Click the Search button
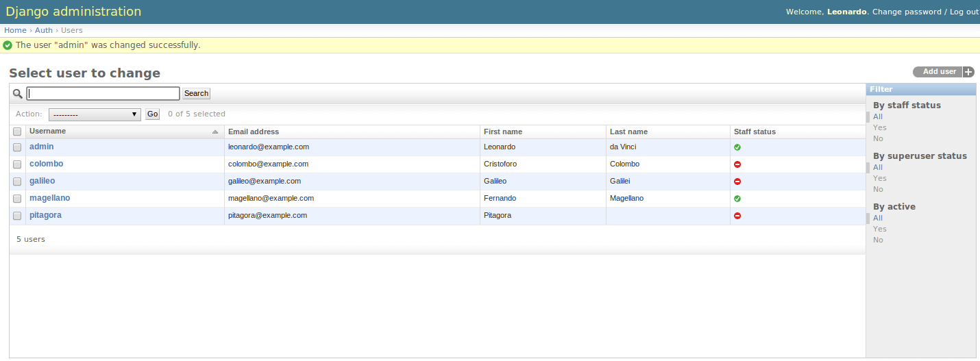This screenshot has height=361, width=980. point(196,93)
